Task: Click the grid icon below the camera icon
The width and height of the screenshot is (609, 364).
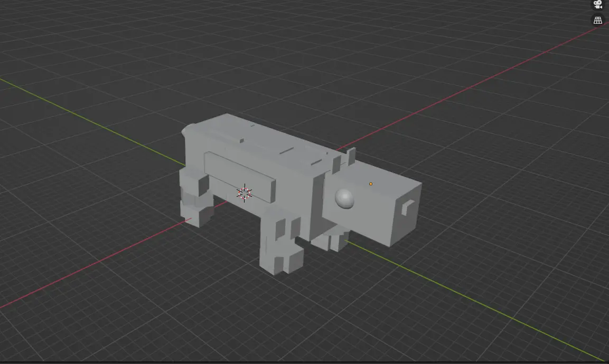Action: pyautogui.click(x=597, y=21)
